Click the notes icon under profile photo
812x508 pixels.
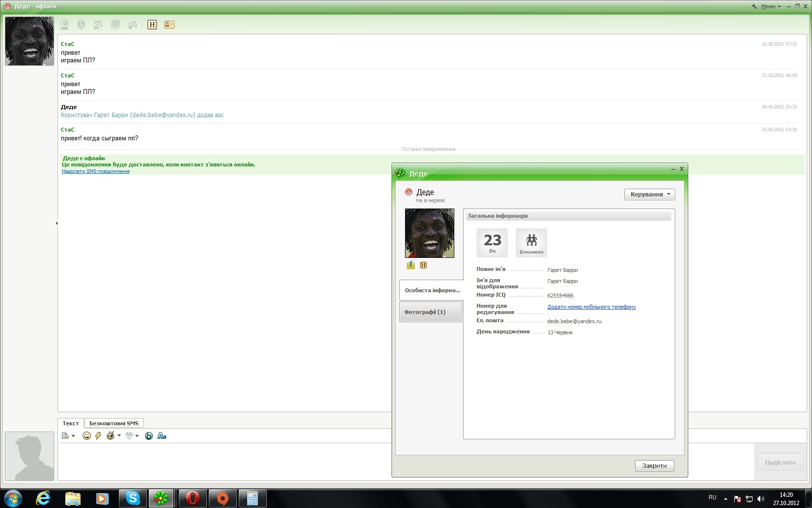[x=411, y=265]
